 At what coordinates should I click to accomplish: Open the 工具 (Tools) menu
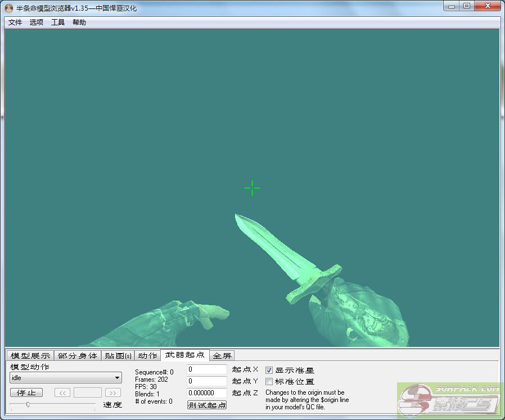58,22
